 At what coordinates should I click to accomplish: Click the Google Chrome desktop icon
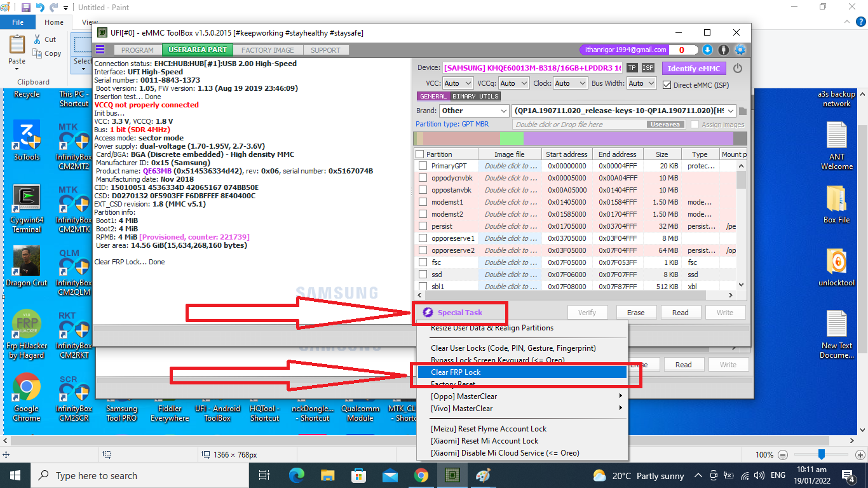[x=26, y=397]
